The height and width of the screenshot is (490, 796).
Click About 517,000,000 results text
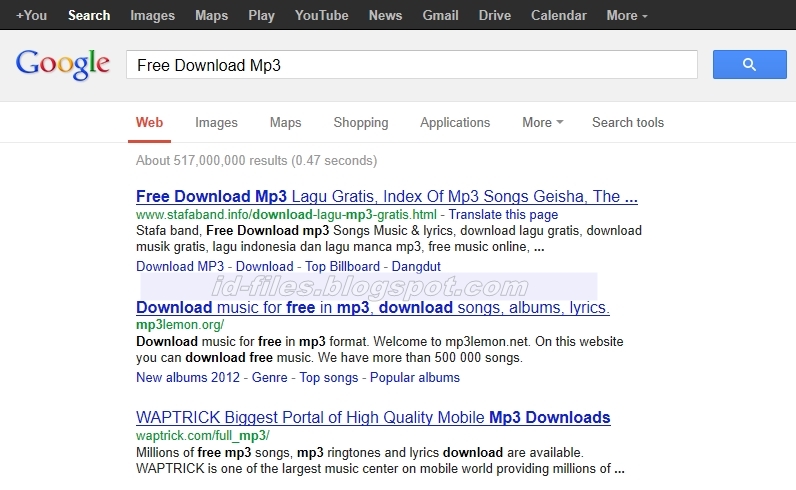point(256,160)
